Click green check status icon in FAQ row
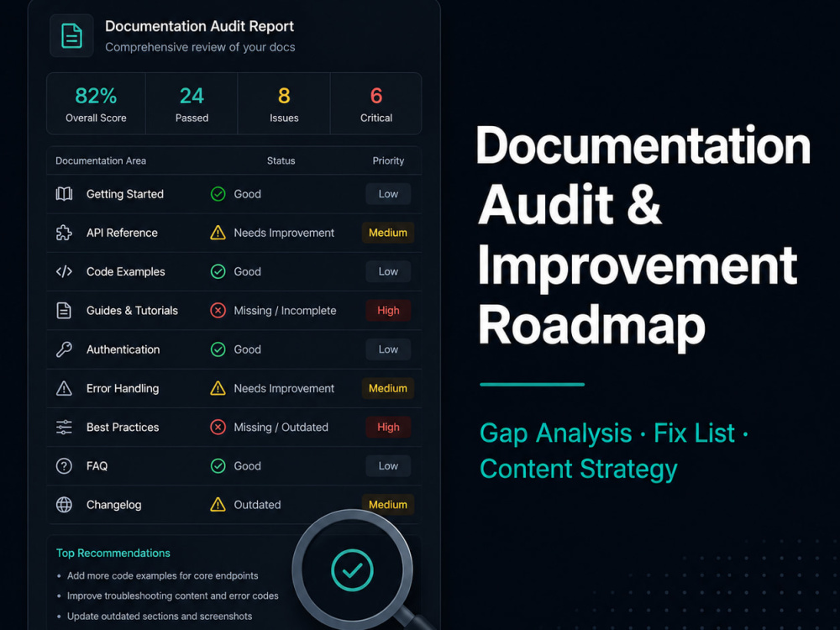 (218, 465)
